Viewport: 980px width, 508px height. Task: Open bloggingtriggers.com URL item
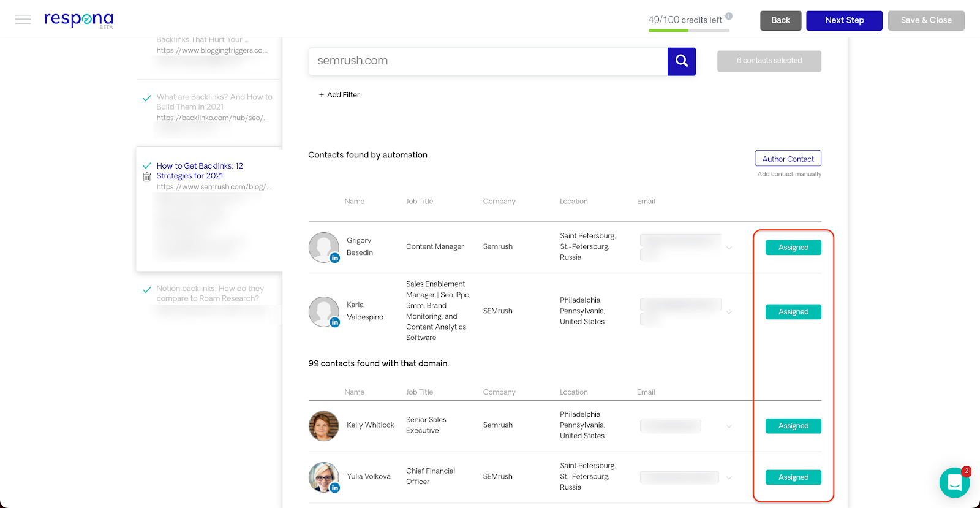tap(212, 51)
